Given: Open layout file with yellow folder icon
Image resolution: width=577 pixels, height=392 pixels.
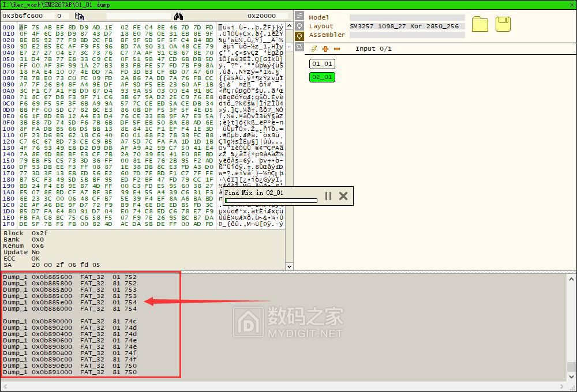Looking at the screenshot, I should [x=480, y=24].
